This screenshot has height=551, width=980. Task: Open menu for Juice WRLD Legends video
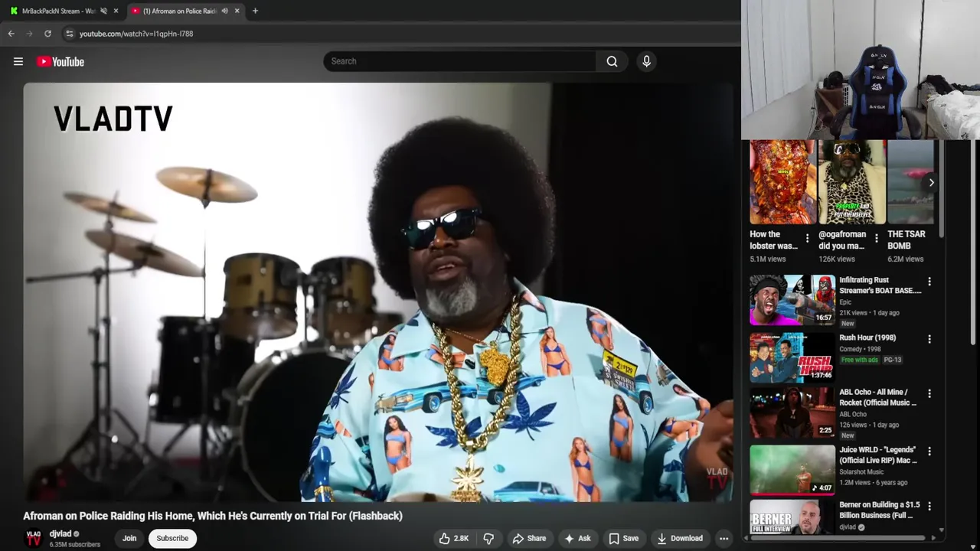(x=929, y=451)
